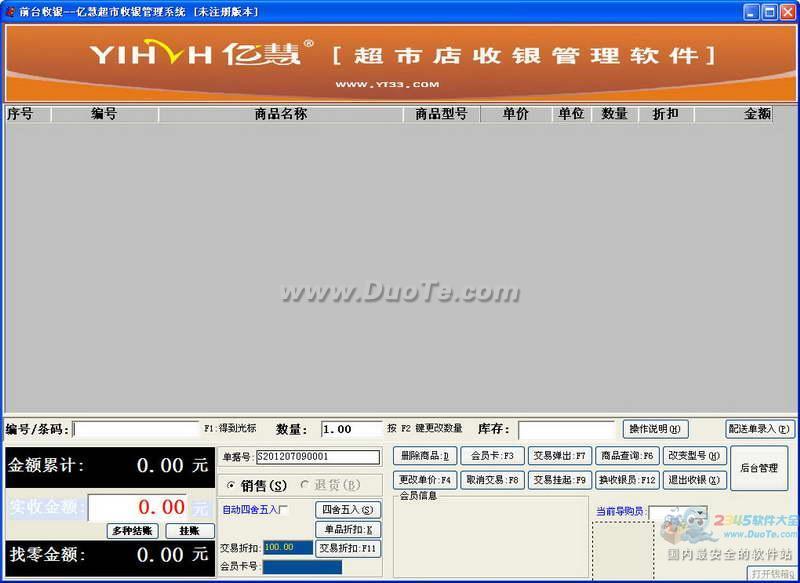Open the 会员卡 F3 member card button
Screen dimensions: 800x583
click(x=492, y=456)
